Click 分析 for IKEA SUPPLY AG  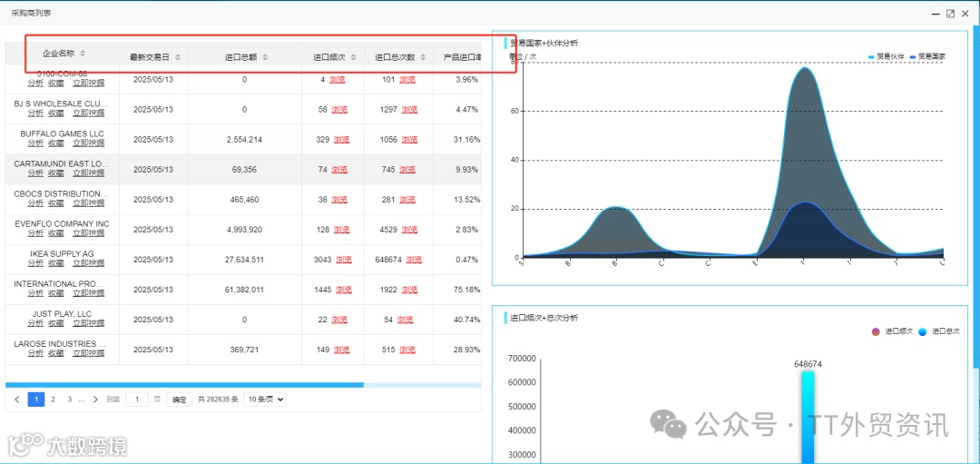point(35,262)
